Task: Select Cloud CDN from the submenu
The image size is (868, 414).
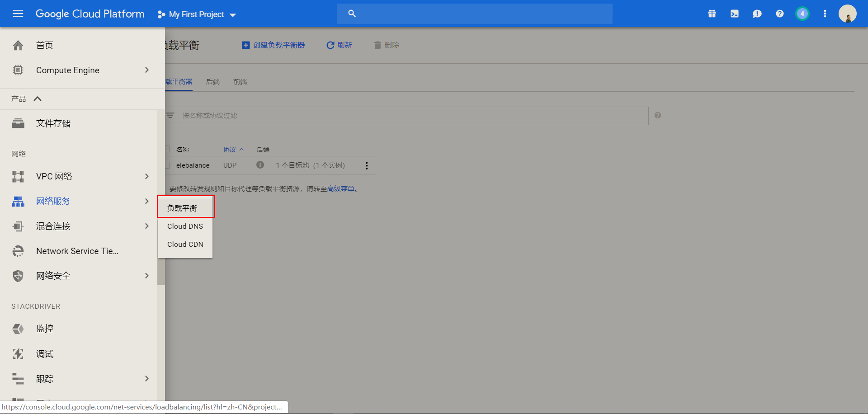Action: [x=185, y=244]
